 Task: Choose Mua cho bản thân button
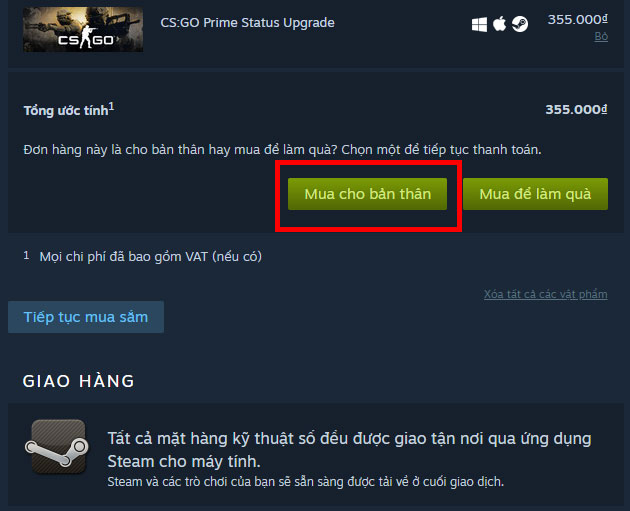click(367, 194)
